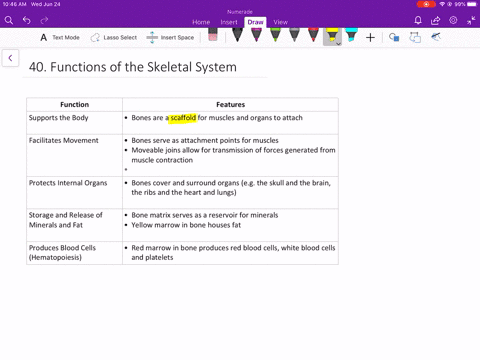The height and width of the screenshot is (360, 480).
Task: Click 'Red marrow in bone produces' text
Action: click(x=233, y=252)
